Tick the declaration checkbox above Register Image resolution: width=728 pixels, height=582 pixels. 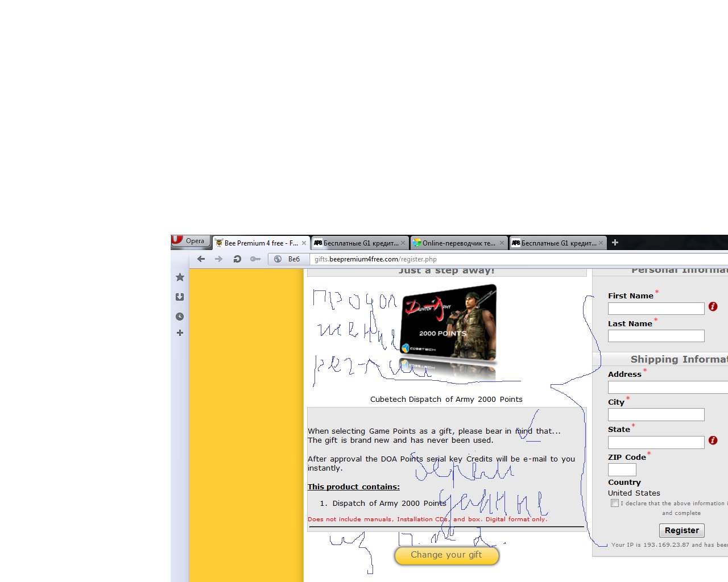tap(615, 503)
